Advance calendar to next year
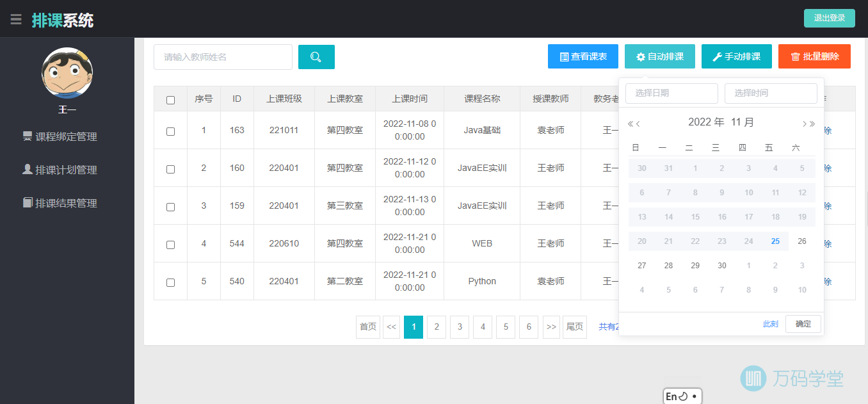 pyautogui.click(x=813, y=124)
